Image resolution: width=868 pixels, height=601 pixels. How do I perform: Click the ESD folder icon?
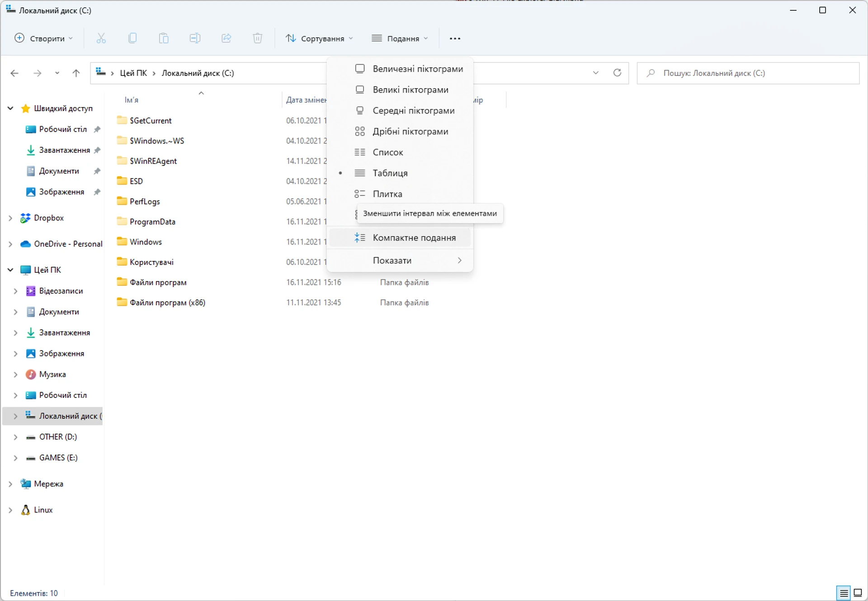pos(122,181)
